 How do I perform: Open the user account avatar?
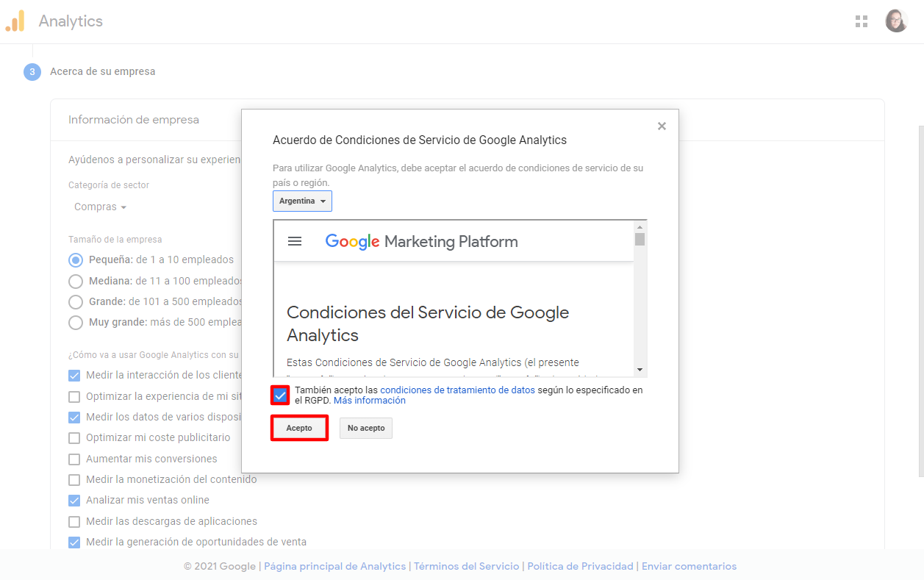coord(897,21)
